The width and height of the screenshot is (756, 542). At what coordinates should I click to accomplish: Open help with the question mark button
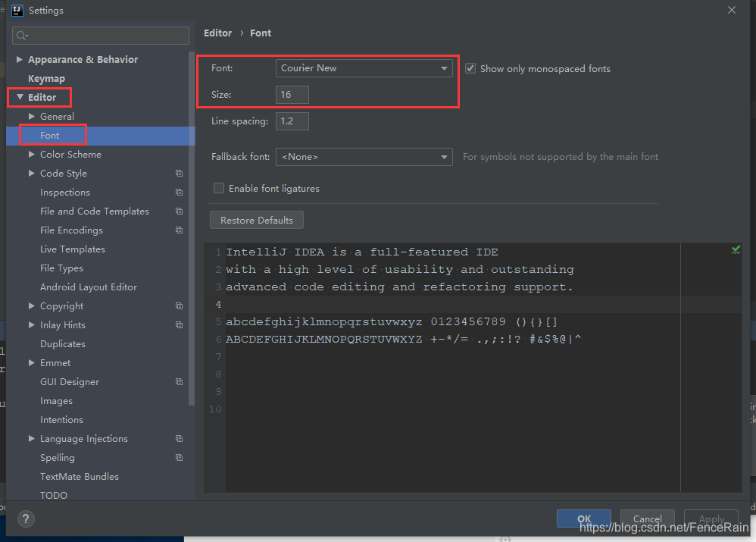pyautogui.click(x=26, y=519)
